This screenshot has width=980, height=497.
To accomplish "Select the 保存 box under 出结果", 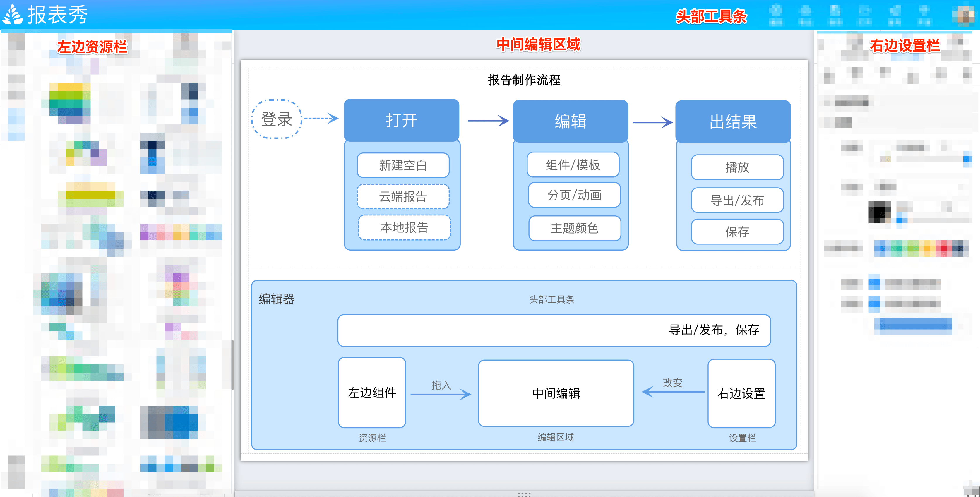I will click(x=737, y=232).
